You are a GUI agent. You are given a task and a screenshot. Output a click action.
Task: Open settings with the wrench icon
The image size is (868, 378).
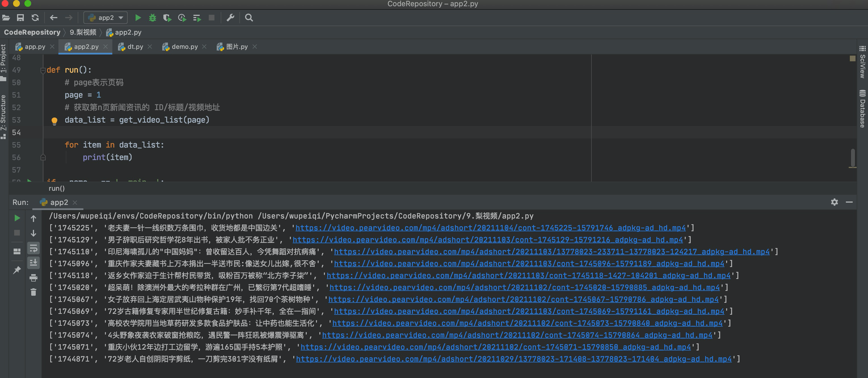[231, 18]
